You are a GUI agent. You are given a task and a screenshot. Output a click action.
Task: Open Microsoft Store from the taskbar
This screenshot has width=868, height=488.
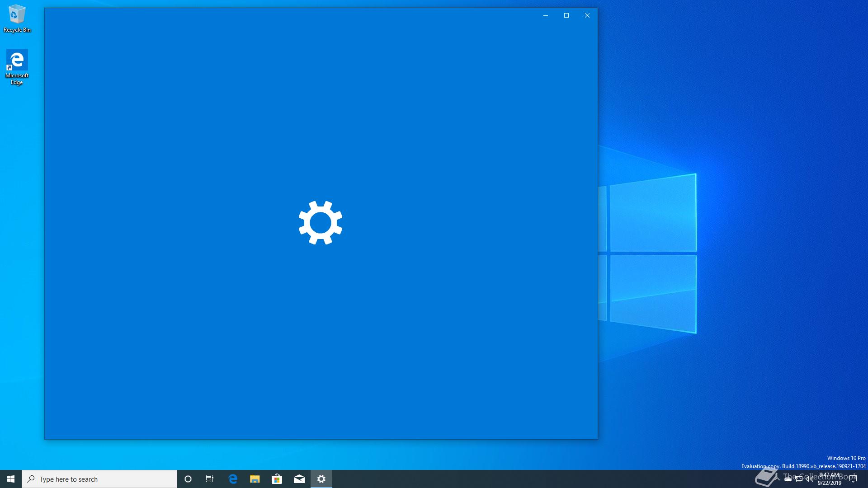[277, 479]
